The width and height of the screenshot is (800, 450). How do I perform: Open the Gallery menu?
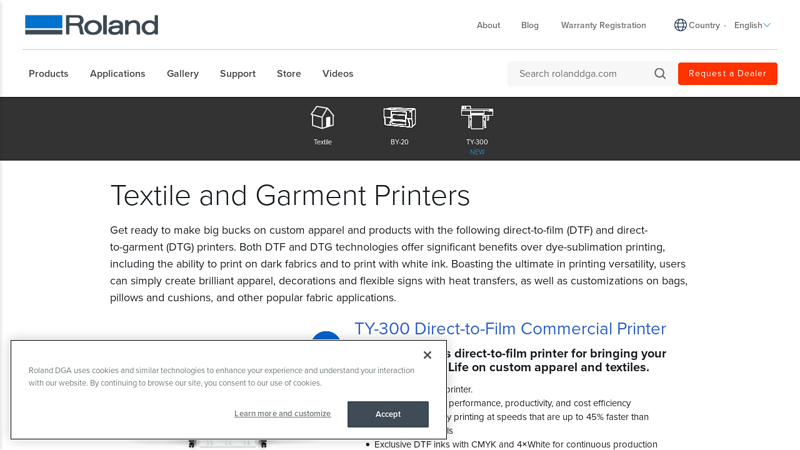pyautogui.click(x=183, y=73)
